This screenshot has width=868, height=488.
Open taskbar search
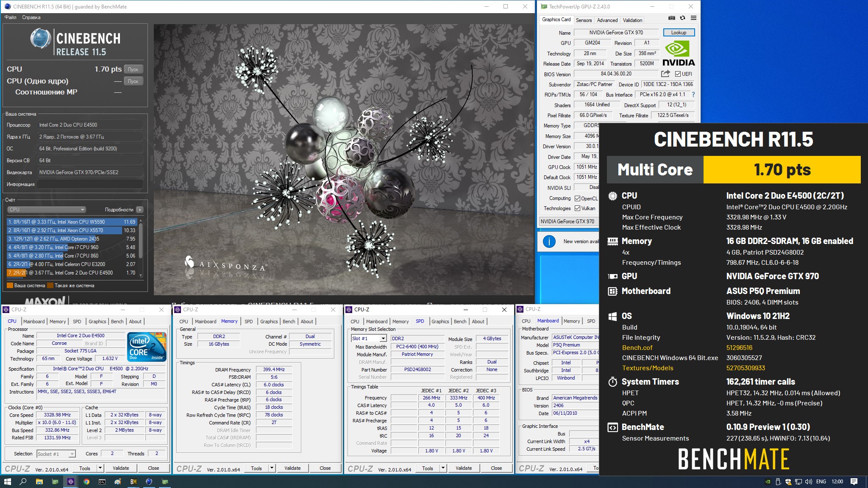[23, 482]
